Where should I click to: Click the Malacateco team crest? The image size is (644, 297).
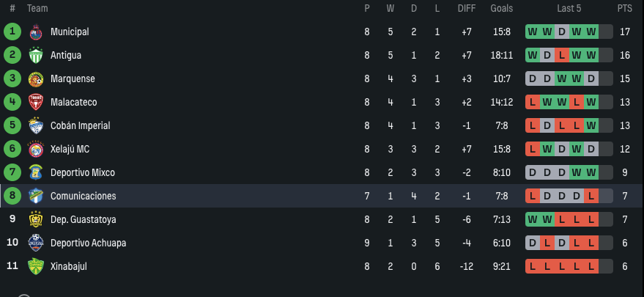(x=36, y=103)
